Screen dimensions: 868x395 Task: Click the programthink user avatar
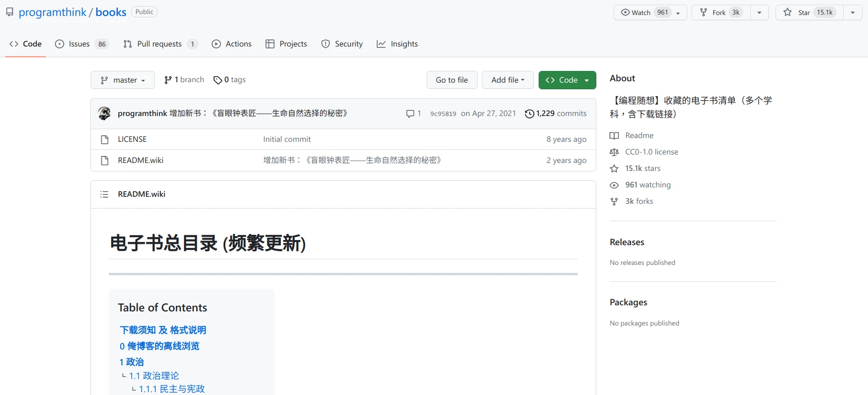pyautogui.click(x=104, y=113)
